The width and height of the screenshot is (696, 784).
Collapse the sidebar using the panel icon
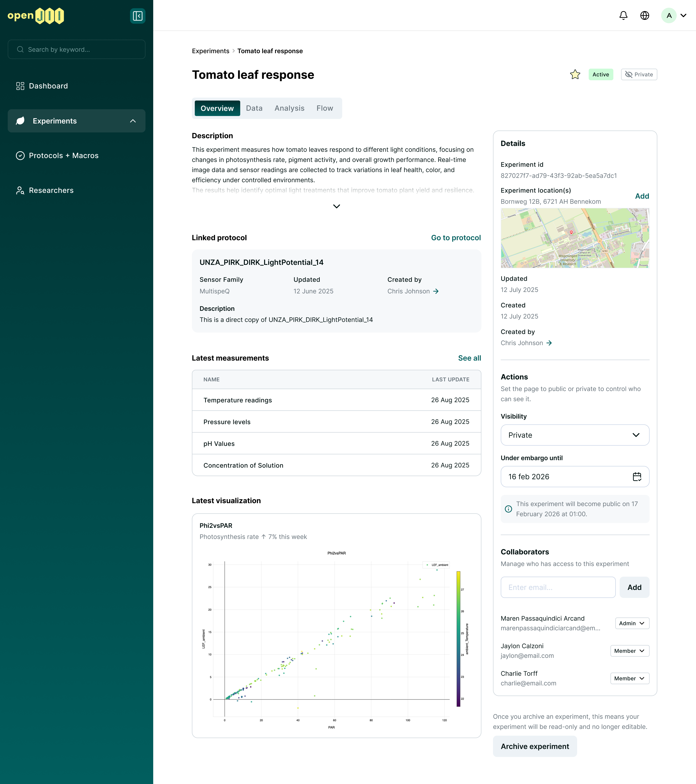click(138, 16)
